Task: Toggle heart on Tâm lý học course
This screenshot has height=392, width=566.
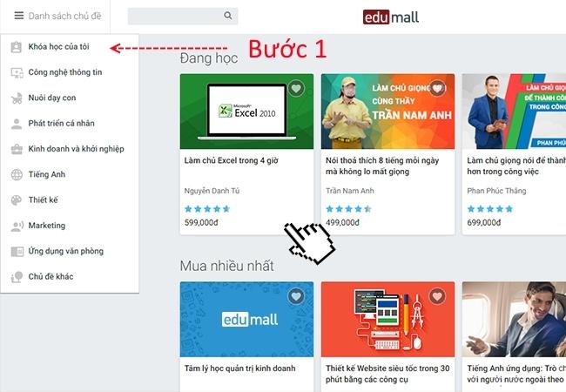Action: click(x=296, y=297)
